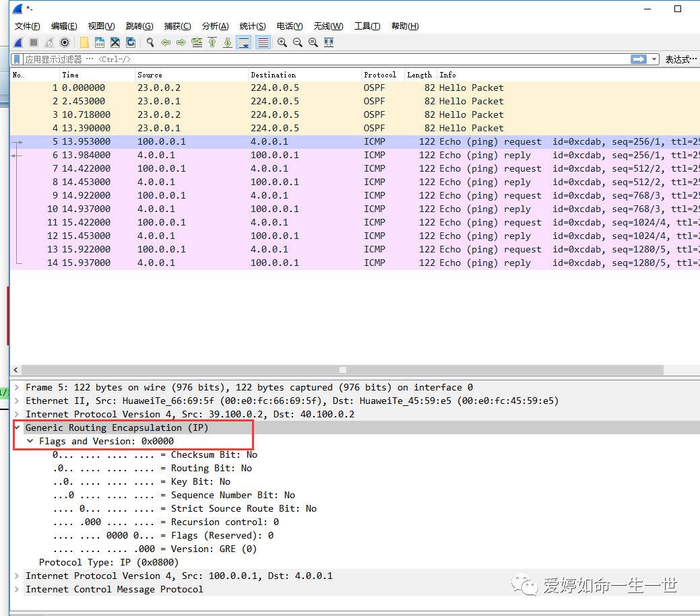Open the 电话(Y) menu
The height and width of the screenshot is (616, 700).
pyautogui.click(x=289, y=26)
